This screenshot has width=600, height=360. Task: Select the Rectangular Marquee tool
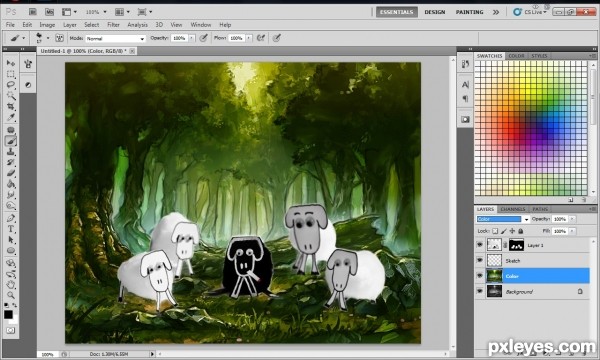pos(11,74)
